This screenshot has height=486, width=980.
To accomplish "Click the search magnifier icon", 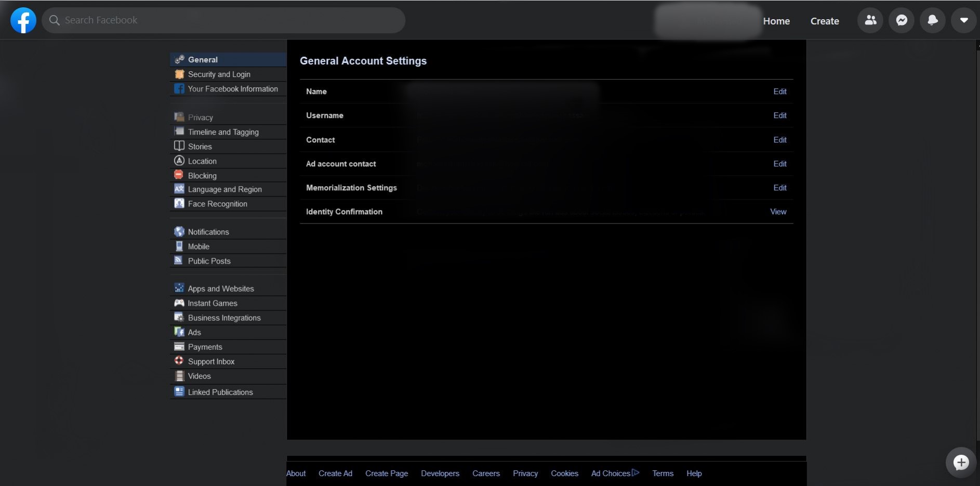I will tap(54, 20).
